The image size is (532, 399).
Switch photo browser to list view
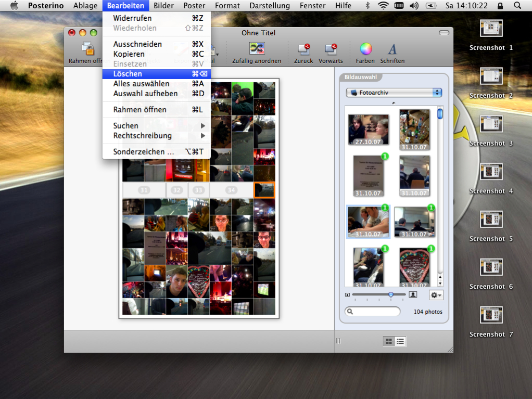pos(400,341)
